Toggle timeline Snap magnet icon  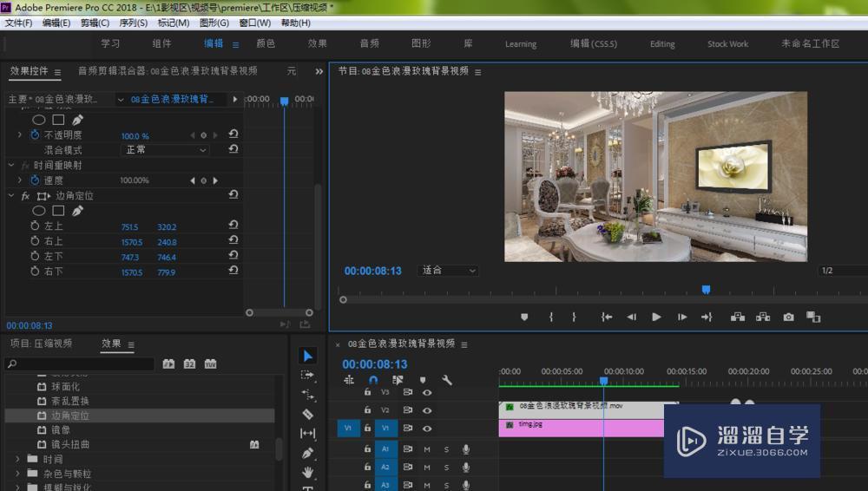pos(373,380)
